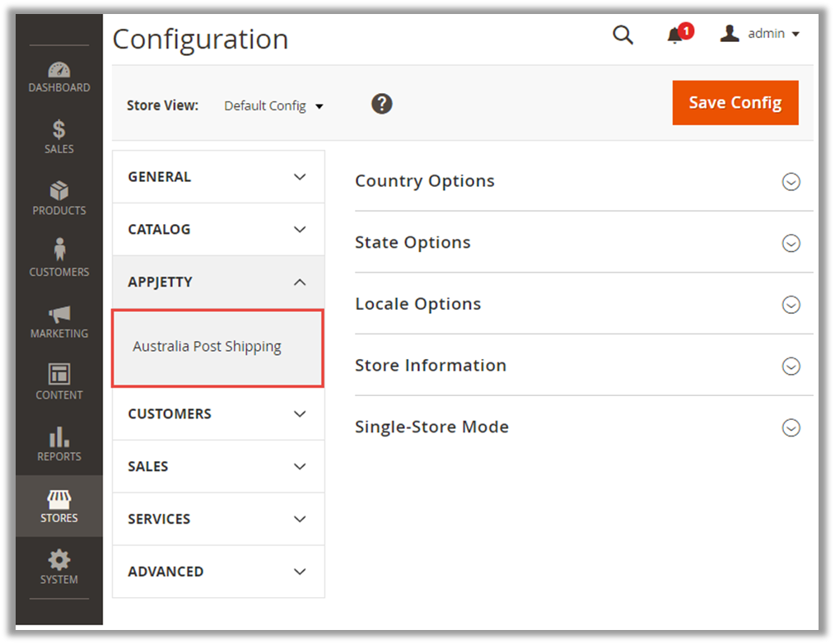This screenshot has height=644, width=835.
Task: Select Australia Post Shipping menu item
Action: [x=208, y=347]
